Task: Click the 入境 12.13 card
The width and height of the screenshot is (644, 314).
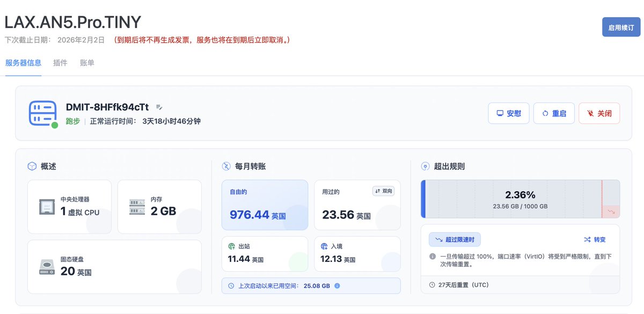Action: [357, 254]
